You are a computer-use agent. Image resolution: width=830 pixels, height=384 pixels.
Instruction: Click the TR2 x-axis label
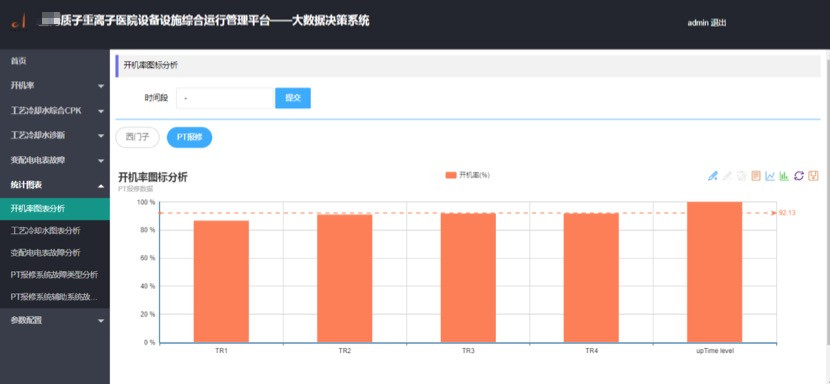(345, 351)
